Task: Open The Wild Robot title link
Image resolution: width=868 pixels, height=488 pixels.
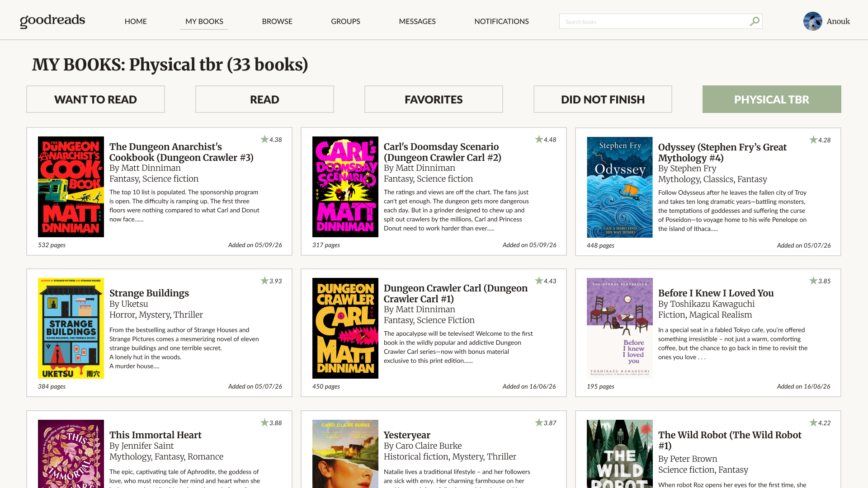Action: (x=730, y=440)
